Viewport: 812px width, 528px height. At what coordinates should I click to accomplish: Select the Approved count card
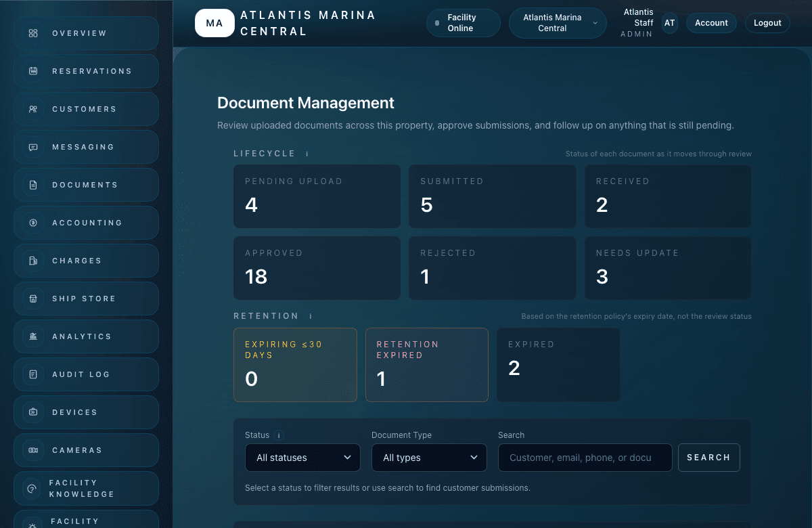(x=317, y=268)
